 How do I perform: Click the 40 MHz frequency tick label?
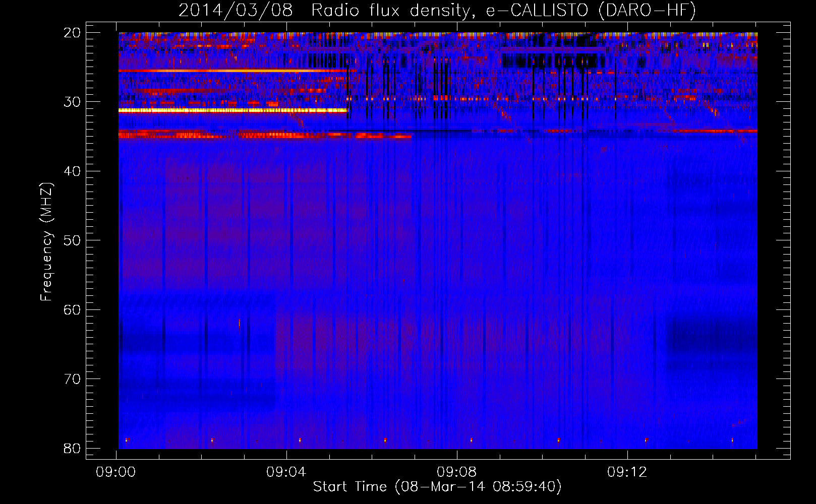(x=72, y=171)
